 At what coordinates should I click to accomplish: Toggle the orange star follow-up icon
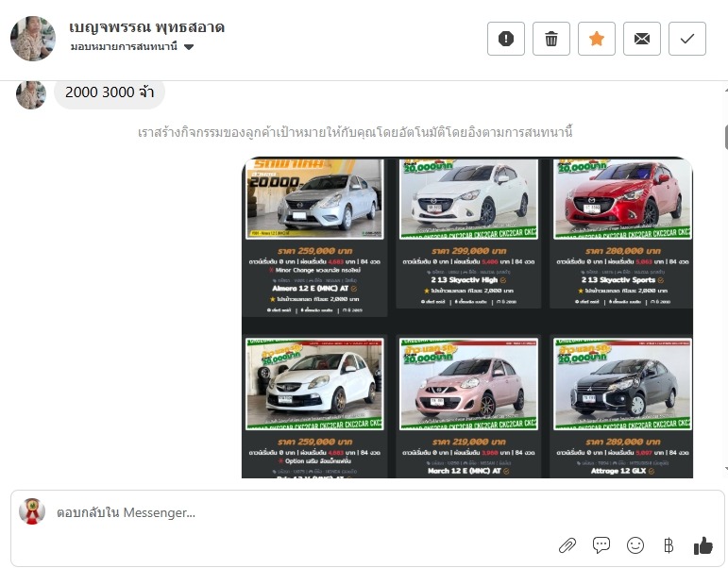point(597,39)
